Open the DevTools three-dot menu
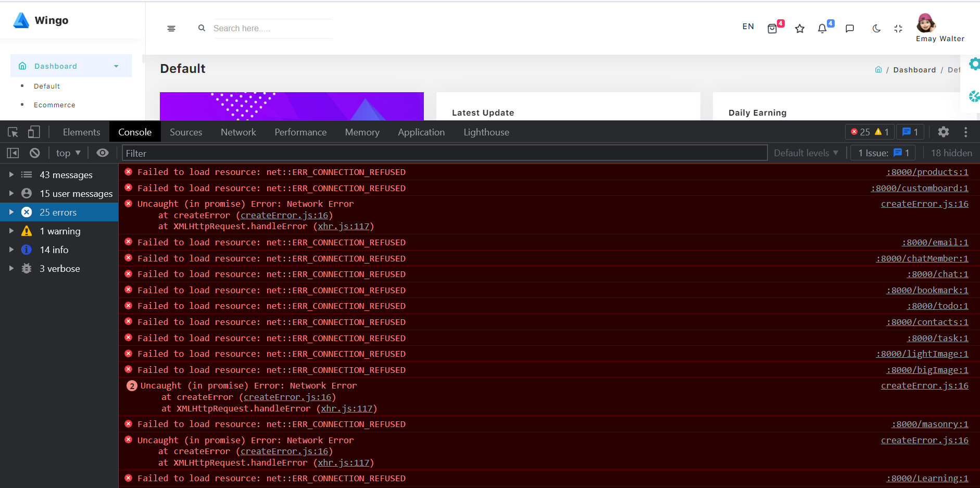The image size is (980, 488). pyautogui.click(x=965, y=132)
